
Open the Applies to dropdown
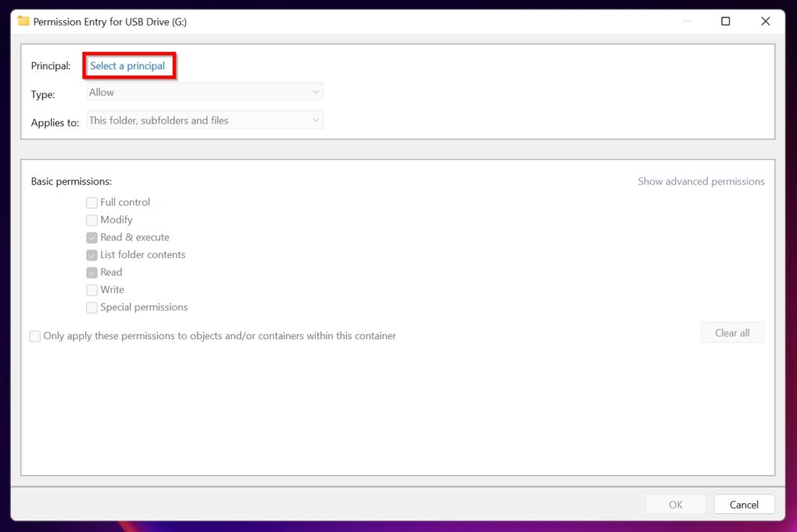(205, 120)
